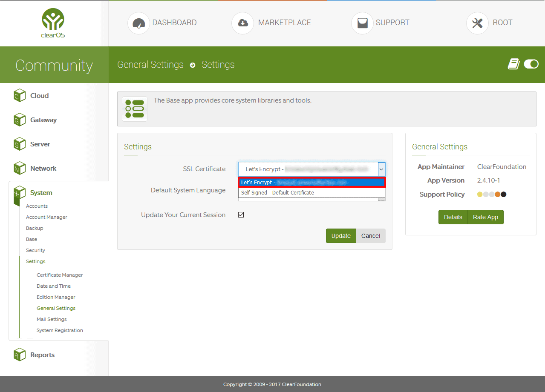Open the documentation book icon
The image size is (545, 392).
click(513, 64)
